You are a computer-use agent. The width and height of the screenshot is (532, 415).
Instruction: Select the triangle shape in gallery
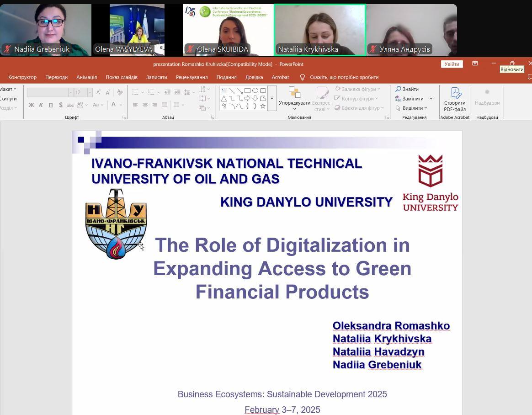[x=224, y=99]
